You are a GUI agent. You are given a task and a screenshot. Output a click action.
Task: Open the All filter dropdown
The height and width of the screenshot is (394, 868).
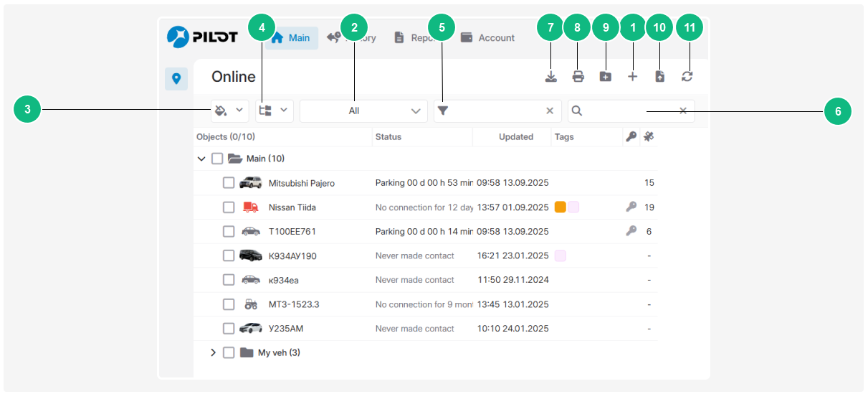pyautogui.click(x=363, y=111)
